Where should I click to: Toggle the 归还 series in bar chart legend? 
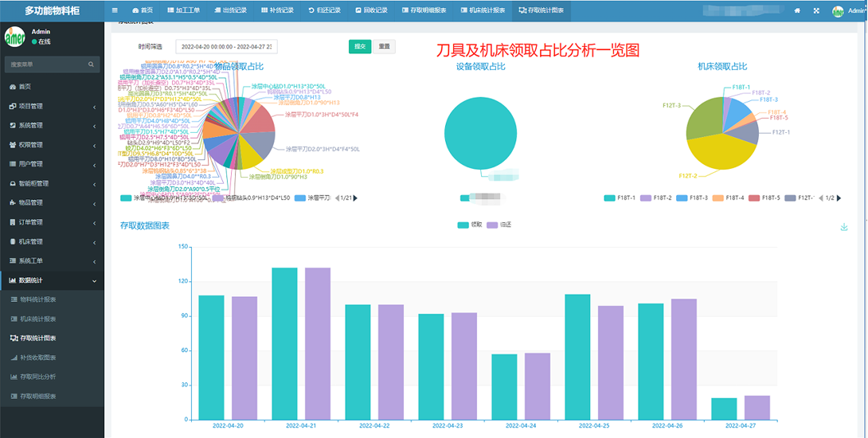[499, 225]
